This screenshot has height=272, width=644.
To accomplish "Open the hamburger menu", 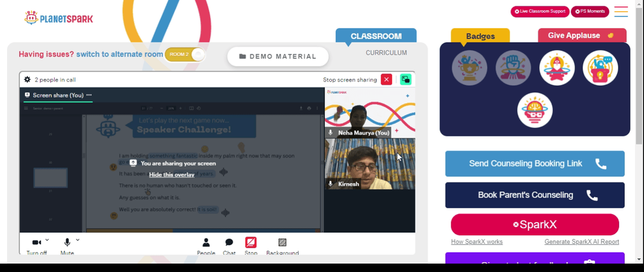I will click(x=621, y=12).
